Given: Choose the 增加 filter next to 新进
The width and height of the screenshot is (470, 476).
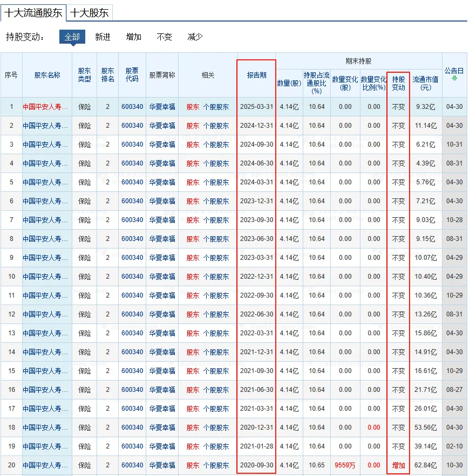Looking at the screenshot, I should coord(134,37).
